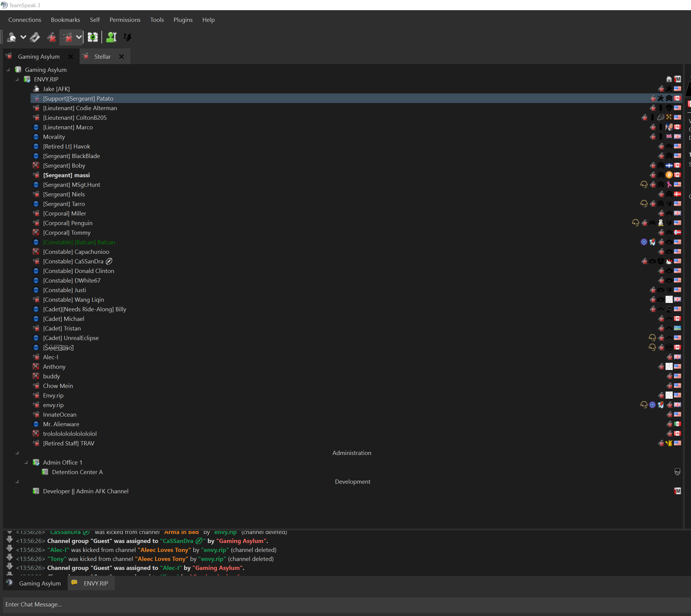This screenshot has height=616, width=691.
Task: Open the Bookmarks menu
Action: [x=65, y=20]
